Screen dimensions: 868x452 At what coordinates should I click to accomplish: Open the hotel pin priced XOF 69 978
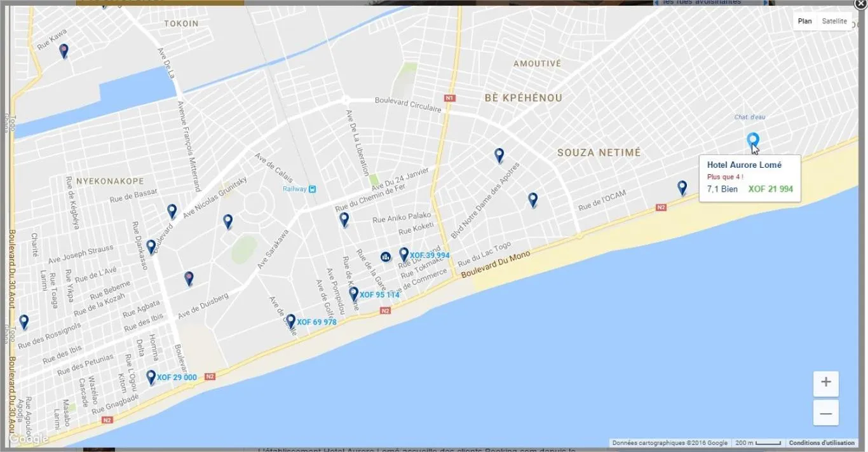(290, 321)
